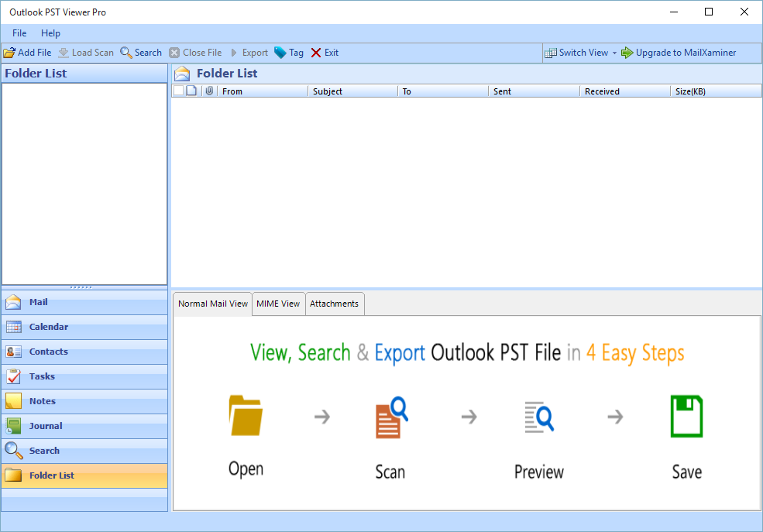Click the Upgrade to MailXaminer button
The width and height of the screenshot is (763, 532).
tap(679, 53)
